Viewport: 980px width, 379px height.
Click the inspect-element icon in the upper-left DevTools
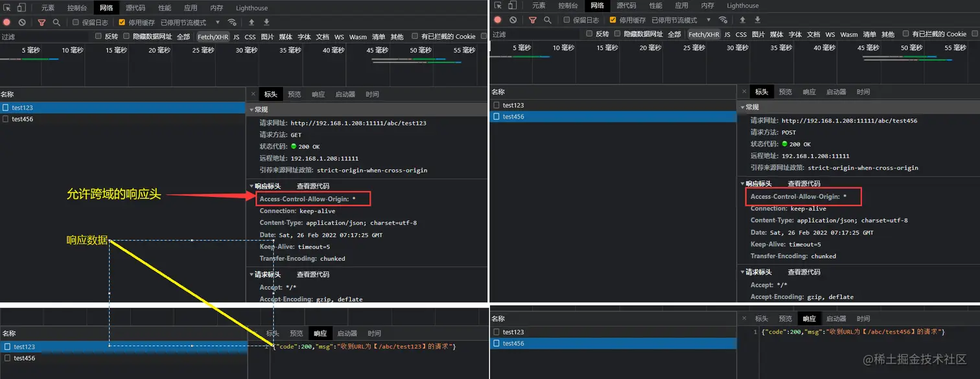pyautogui.click(x=7, y=8)
